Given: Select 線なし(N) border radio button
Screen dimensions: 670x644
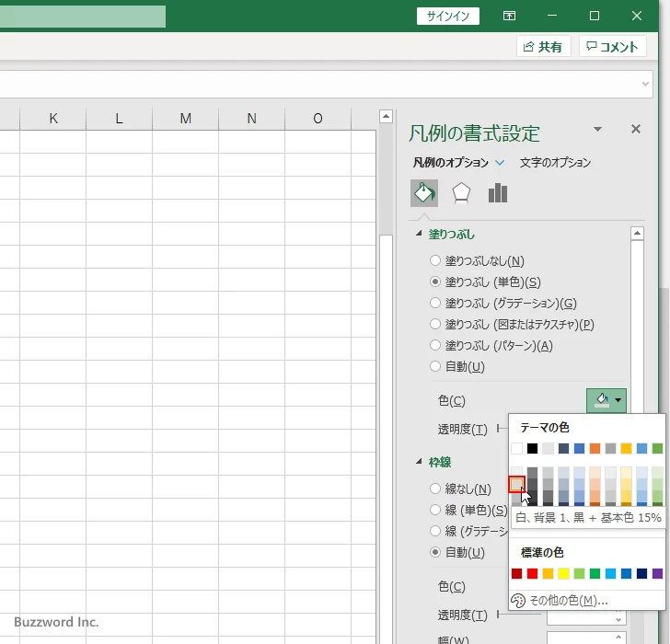Looking at the screenshot, I should (x=435, y=489).
